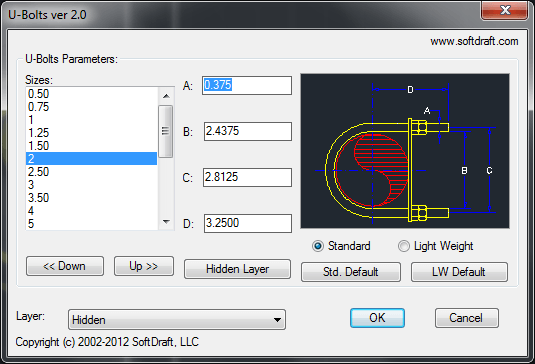This screenshot has width=535, height=364.
Task: Click the Sizes list scrollbar thumb
Action: (166, 131)
